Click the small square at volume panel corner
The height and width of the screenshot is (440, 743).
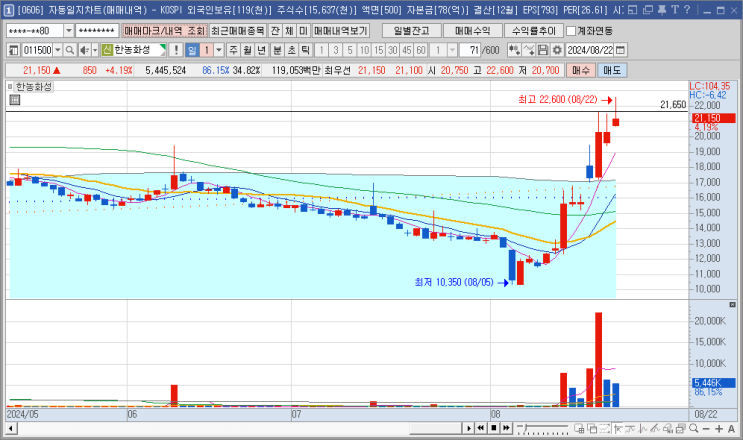(732, 305)
